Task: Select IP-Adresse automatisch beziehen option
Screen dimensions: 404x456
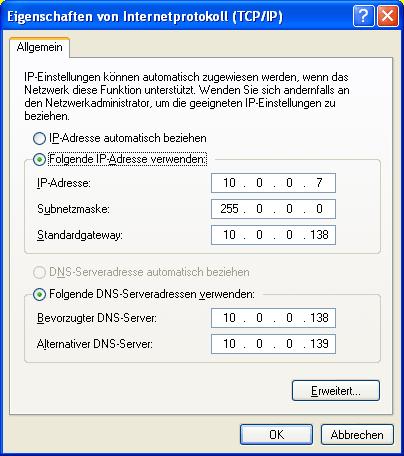Action: [x=39, y=138]
